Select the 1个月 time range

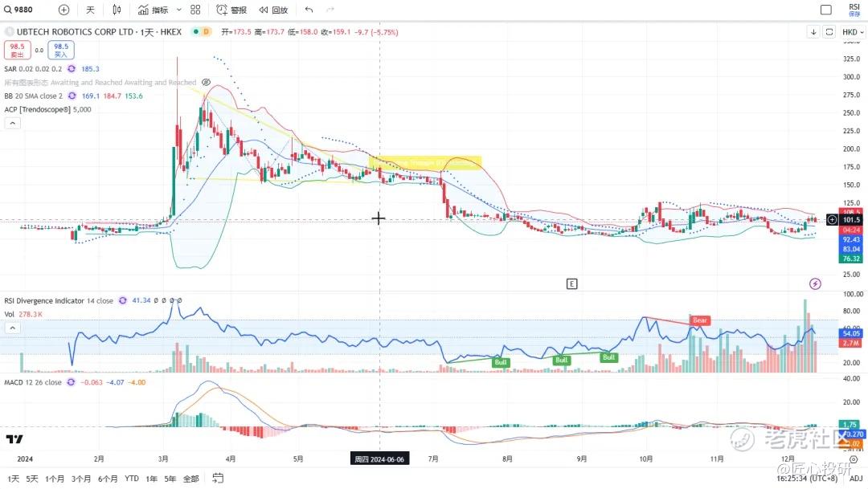point(55,479)
